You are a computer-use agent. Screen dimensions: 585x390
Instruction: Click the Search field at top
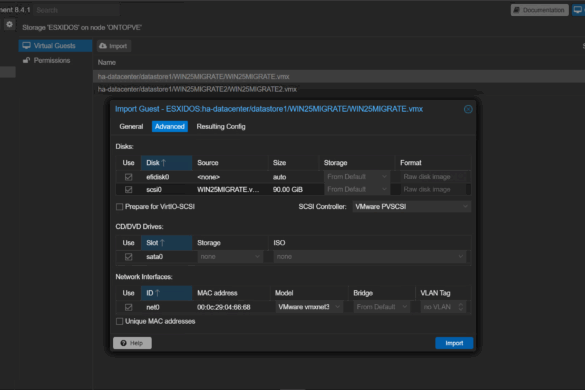(x=76, y=10)
